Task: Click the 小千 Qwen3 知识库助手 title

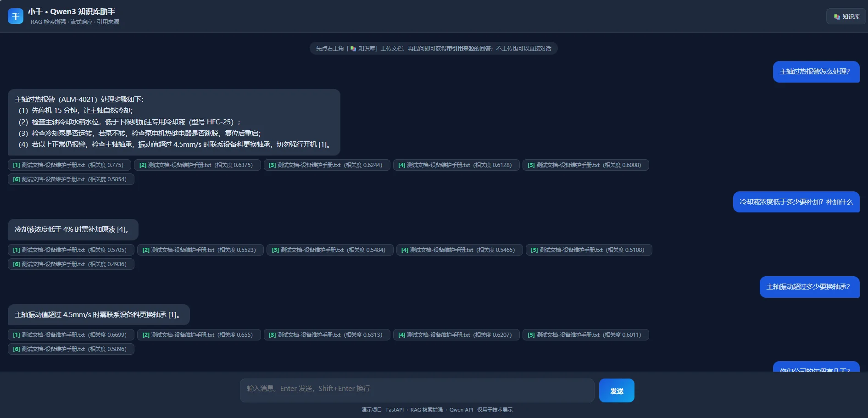Action: (x=72, y=11)
